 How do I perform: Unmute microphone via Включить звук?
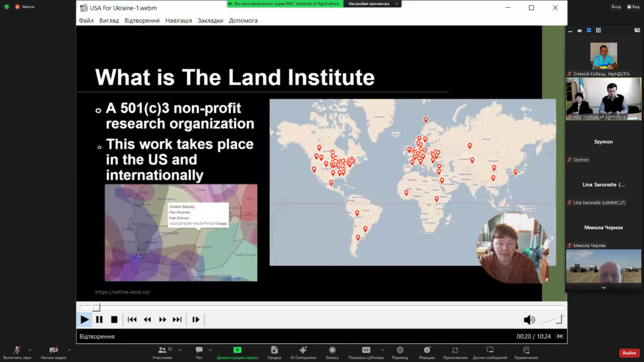(17, 352)
